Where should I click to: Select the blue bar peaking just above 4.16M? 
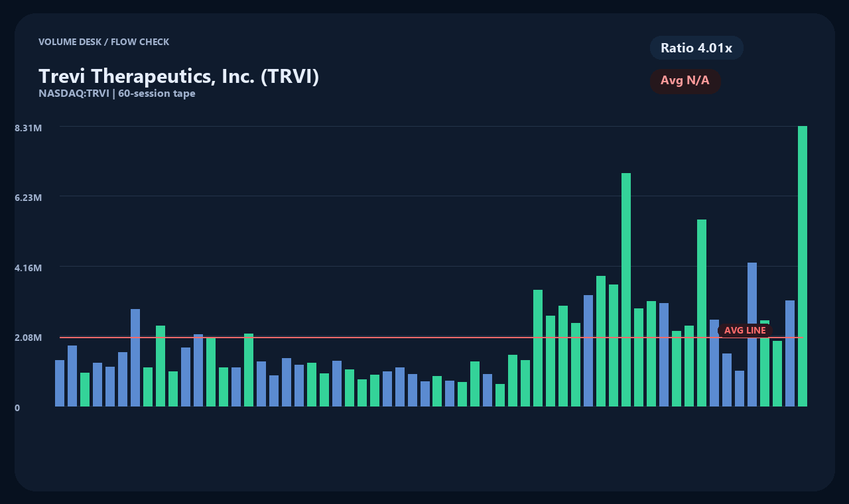pos(752,334)
